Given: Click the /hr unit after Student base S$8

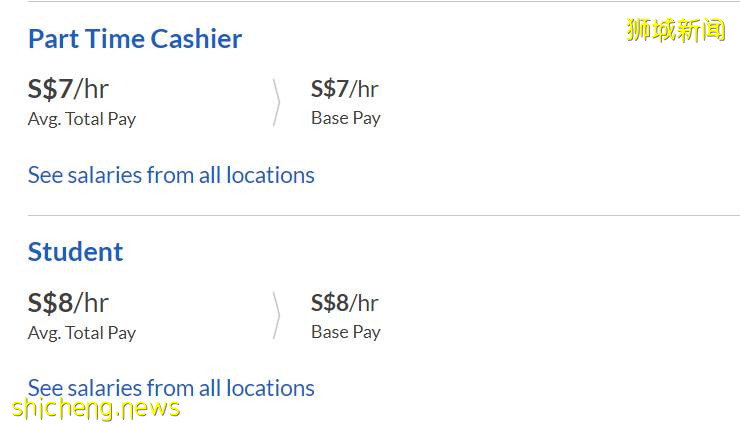Looking at the screenshot, I should [x=364, y=302].
